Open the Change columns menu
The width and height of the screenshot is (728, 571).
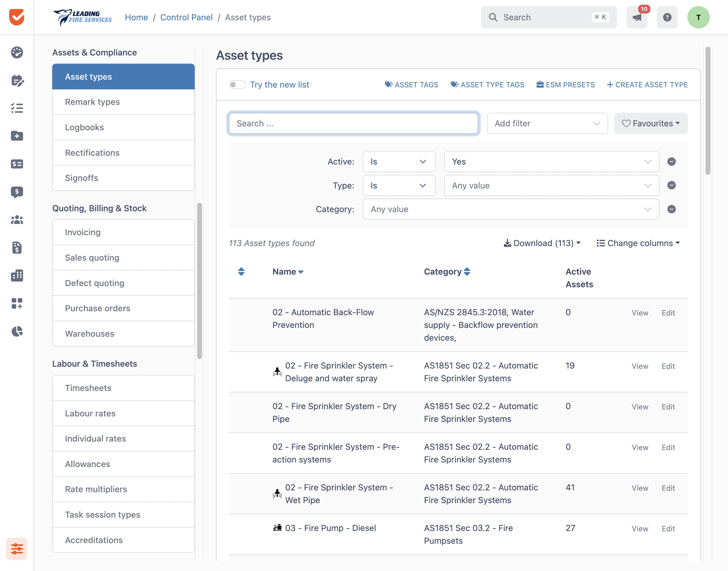[638, 243]
